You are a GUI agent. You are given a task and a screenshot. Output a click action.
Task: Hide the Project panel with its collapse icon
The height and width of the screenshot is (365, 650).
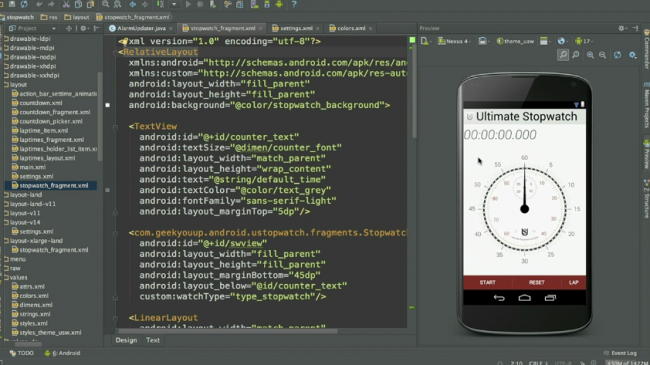point(97,28)
